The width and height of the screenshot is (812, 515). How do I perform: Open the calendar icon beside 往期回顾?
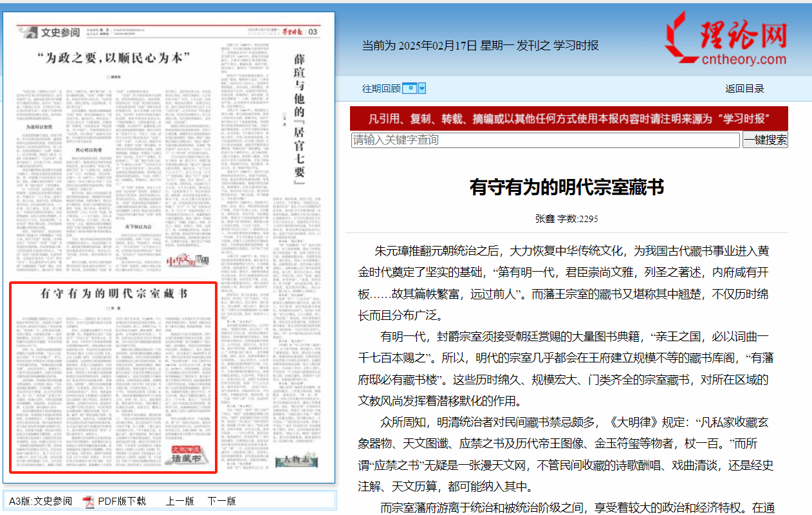[410, 88]
